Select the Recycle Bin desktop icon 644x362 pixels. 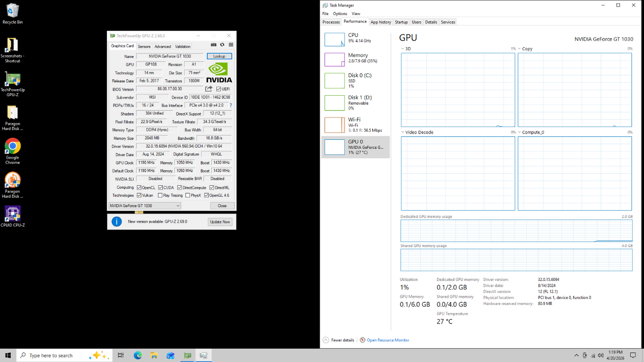pos(12,14)
